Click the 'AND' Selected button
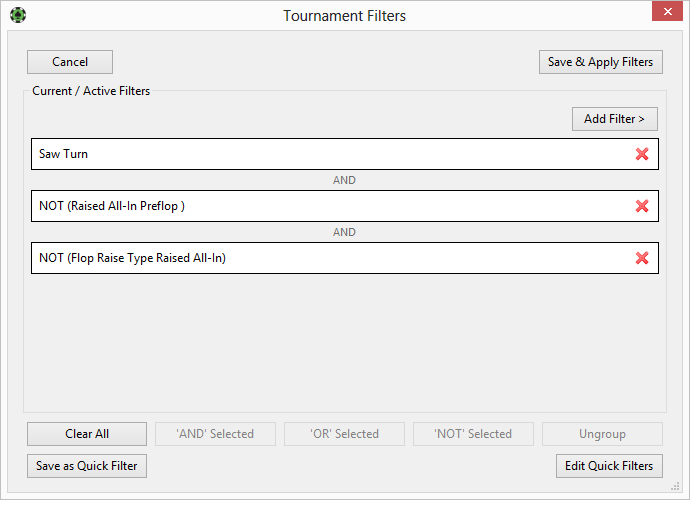The height and width of the screenshot is (520, 690). coord(216,434)
